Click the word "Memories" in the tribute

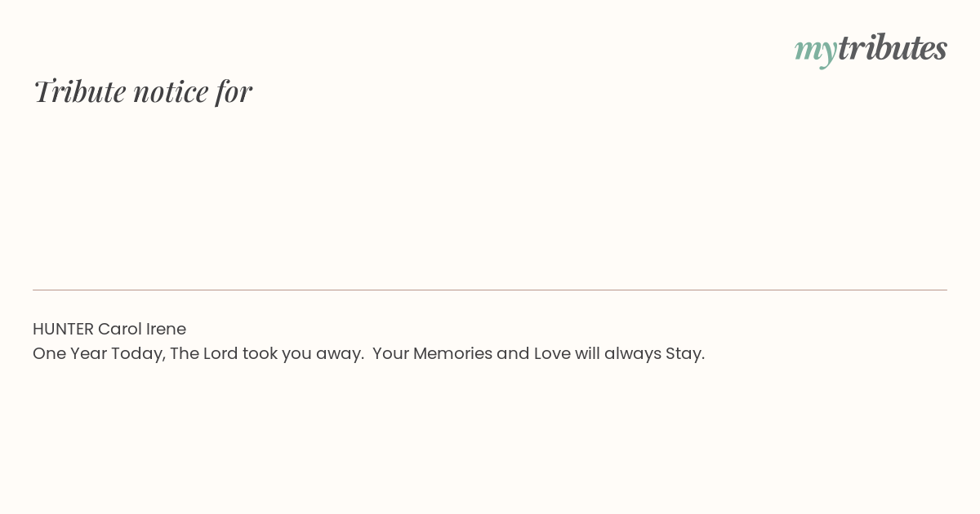click(x=452, y=354)
